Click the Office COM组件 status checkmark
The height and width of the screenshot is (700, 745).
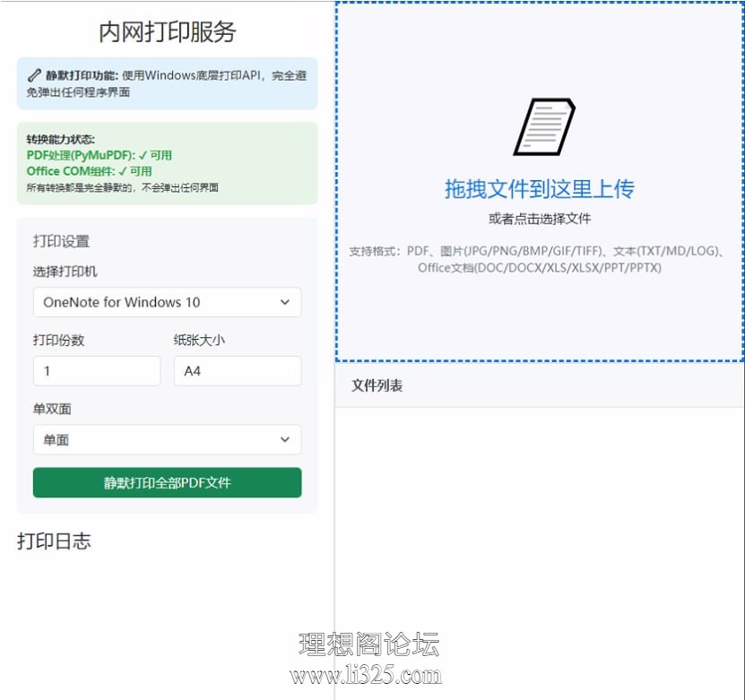click(x=123, y=171)
